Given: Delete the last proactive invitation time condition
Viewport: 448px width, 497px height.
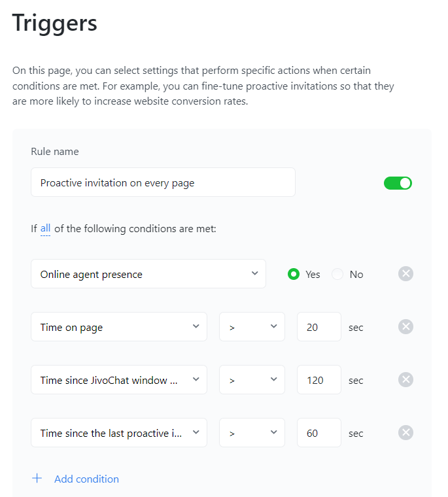Looking at the screenshot, I should [405, 433].
